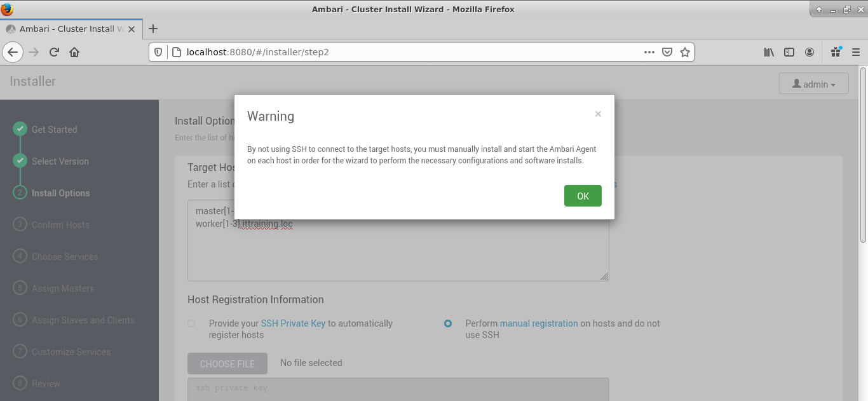Click the step 2 circle icon
The image size is (868, 401).
pyautogui.click(x=20, y=193)
